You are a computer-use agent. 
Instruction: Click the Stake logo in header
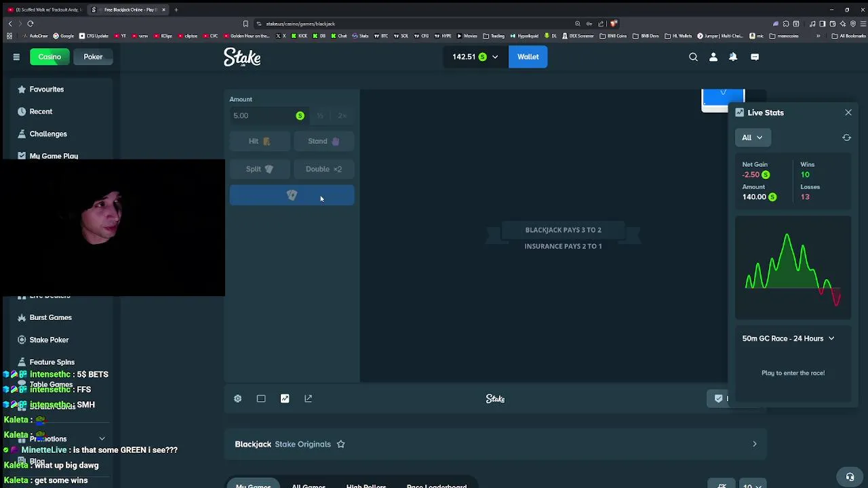click(x=242, y=57)
